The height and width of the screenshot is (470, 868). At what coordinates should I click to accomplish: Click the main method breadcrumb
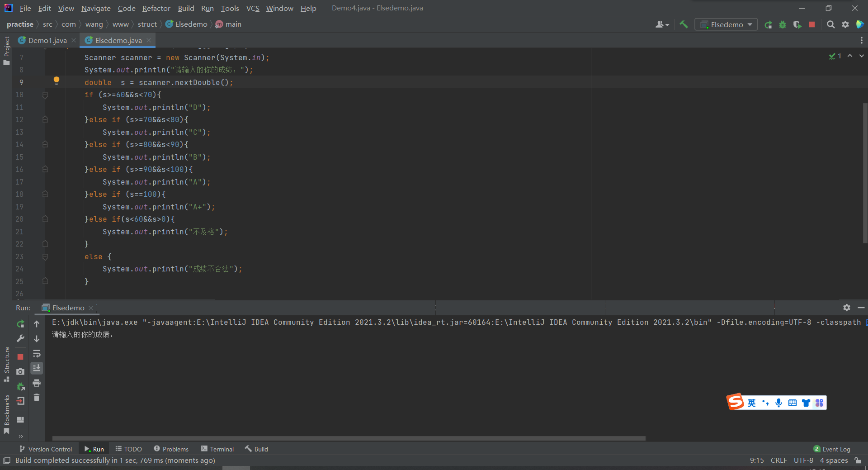click(x=228, y=24)
